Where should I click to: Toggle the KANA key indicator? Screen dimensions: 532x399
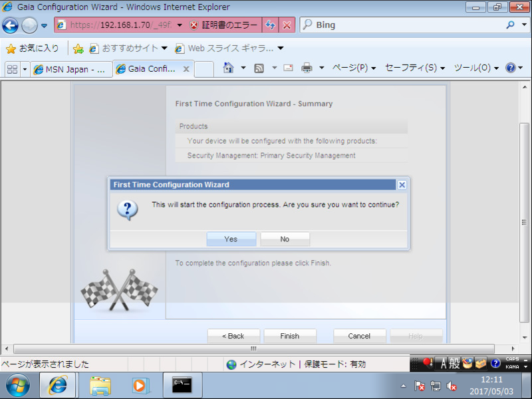[512, 367]
